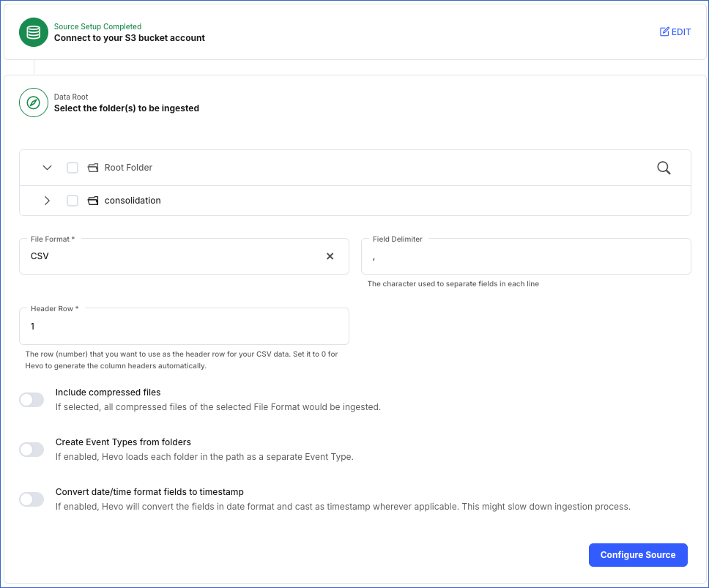Click the green database source icon
The height and width of the screenshot is (588, 709).
click(34, 32)
